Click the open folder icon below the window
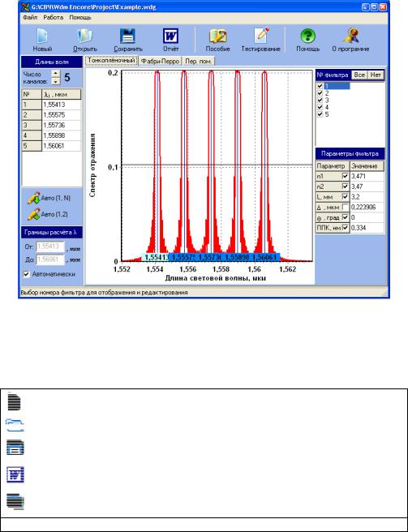Viewport: 408px width, 532px height. pyautogui.click(x=15, y=425)
